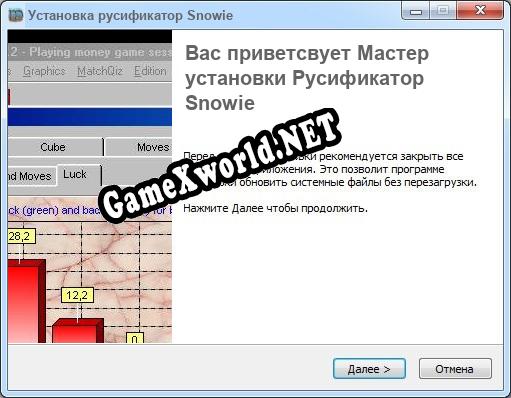Viewport: 511px width, 398px height.
Task: Cancel setup with the Отмена button
Action: click(x=455, y=368)
